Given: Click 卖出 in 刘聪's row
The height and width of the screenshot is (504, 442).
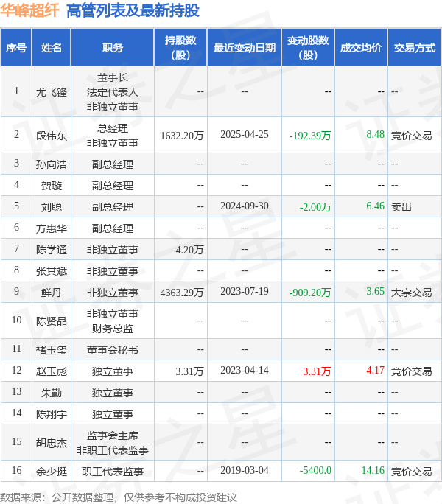Looking at the screenshot, I should pos(401,207).
